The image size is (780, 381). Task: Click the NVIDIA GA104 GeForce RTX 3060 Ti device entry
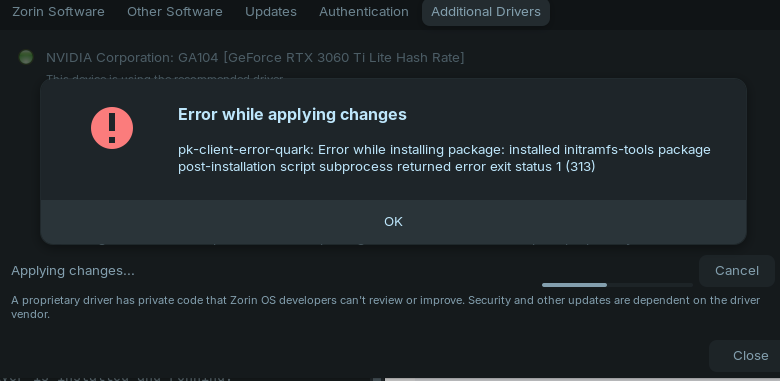click(255, 58)
